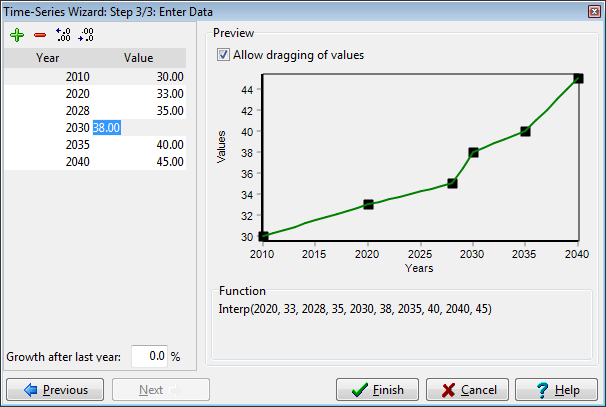Click the decrease decimal places icon

[86, 35]
